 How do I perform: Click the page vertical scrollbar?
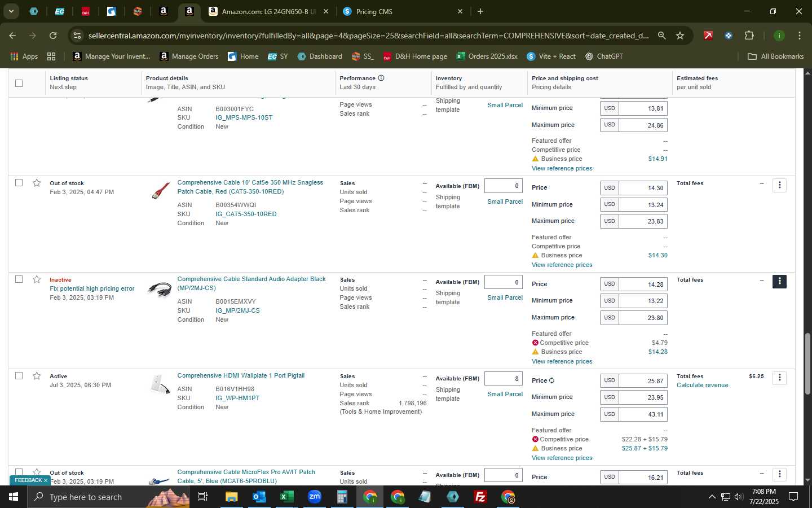coord(807,364)
